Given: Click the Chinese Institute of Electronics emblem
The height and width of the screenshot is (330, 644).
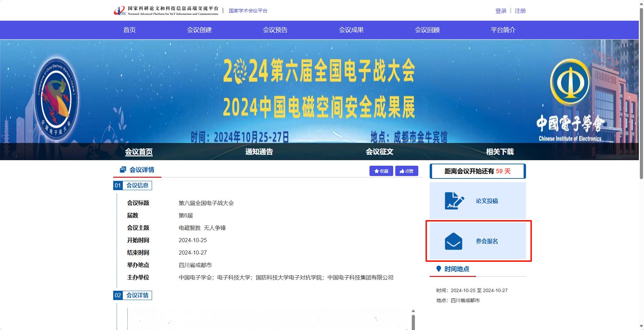Looking at the screenshot, I should coord(569,83).
